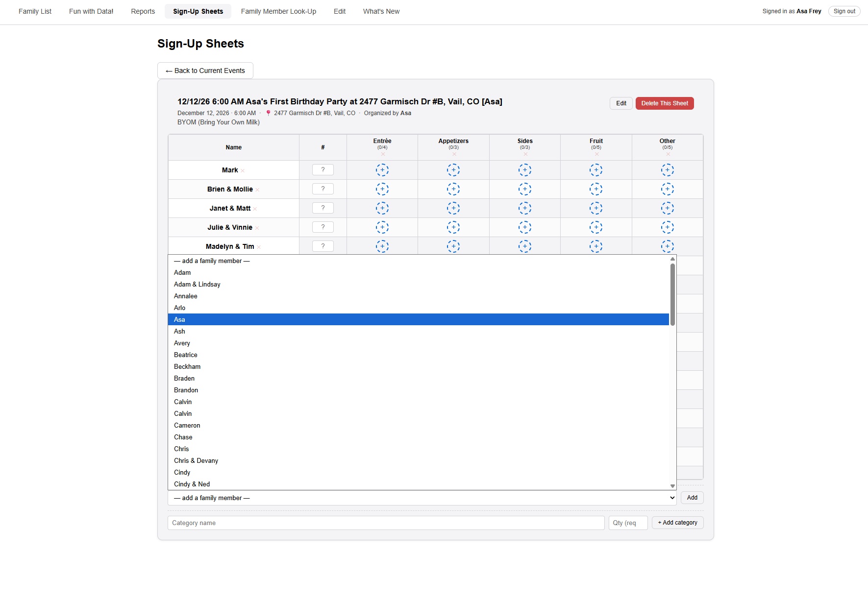Add Entrée signup for Julie & Vinnie
Screen dimensions: 868x601
click(382, 227)
